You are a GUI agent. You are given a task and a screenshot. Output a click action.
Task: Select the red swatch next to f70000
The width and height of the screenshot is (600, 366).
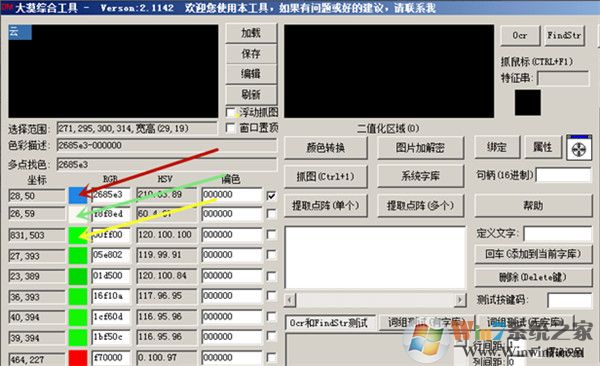click(x=78, y=358)
